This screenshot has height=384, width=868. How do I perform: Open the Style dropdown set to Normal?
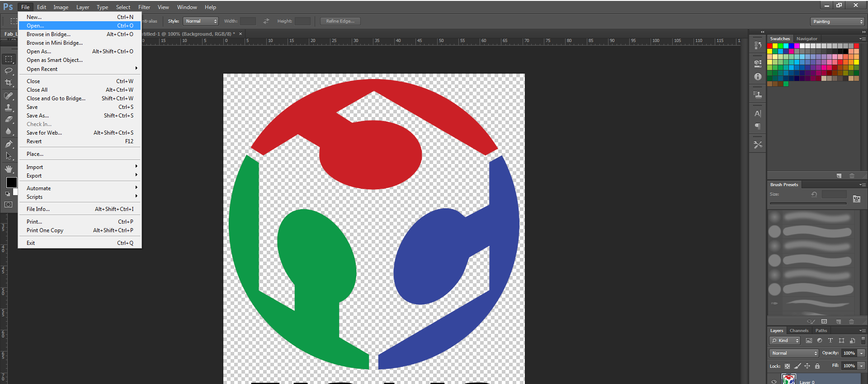[x=201, y=21]
